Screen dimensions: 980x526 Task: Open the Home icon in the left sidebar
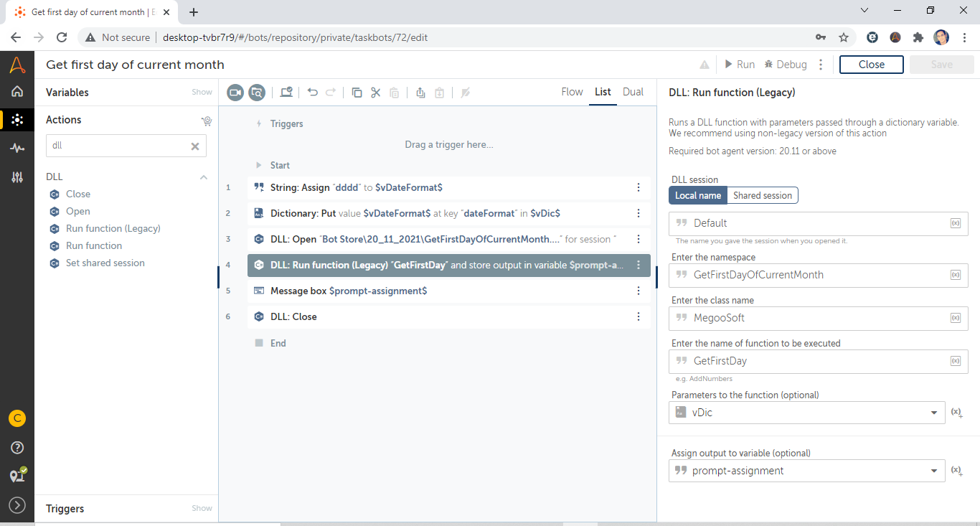(x=17, y=91)
